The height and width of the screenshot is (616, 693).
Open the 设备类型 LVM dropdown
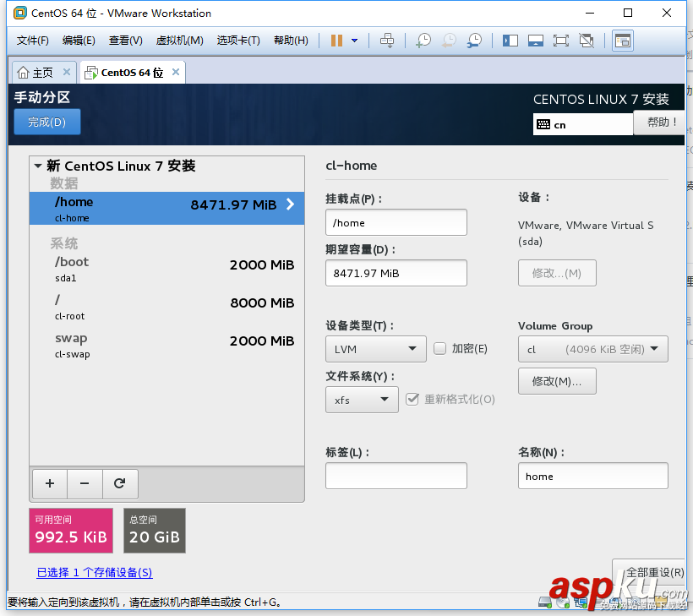pos(376,349)
